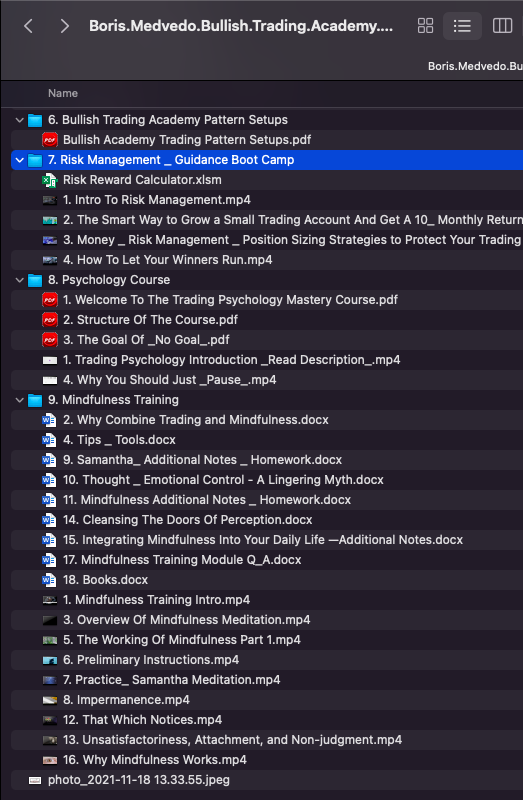Select 2. The Smart Way to Grow a Small Trading Account
The height and width of the screenshot is (800, 523).
(x=292, y=220)
